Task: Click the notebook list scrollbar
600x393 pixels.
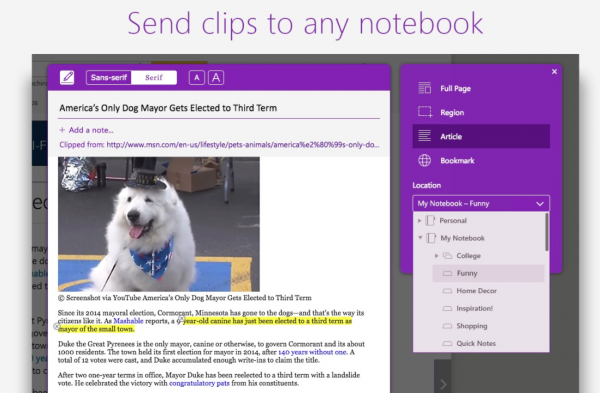Action: 547,232
